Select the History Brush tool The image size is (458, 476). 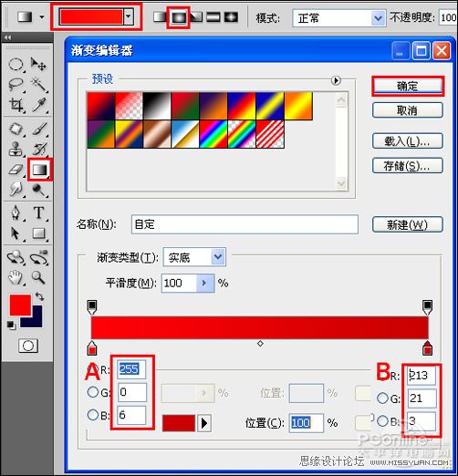coord(39,149)
